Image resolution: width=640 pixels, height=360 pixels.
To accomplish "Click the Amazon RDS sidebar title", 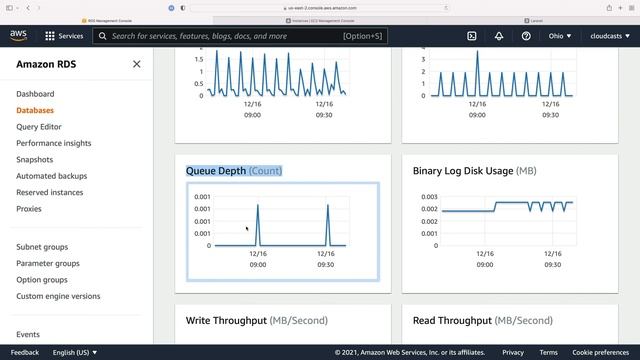I will click(46, 64).
